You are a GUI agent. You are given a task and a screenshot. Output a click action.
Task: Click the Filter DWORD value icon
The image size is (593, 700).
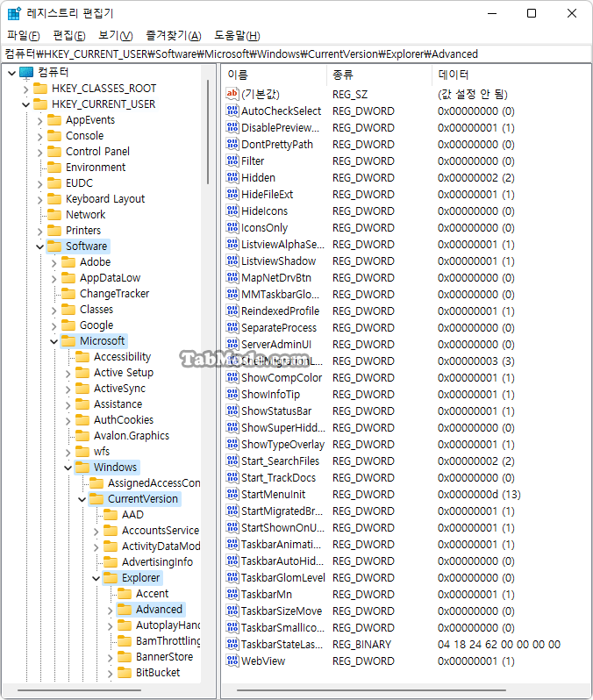click(x=232, y=161)
